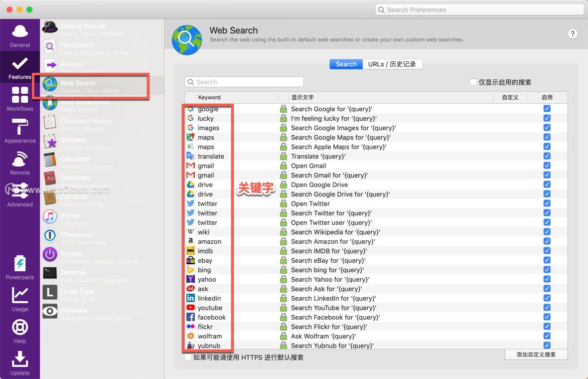Uncheck the 'Search Wikipedia' row checkbox
This screenshot has width=588, height=379.
547,232
